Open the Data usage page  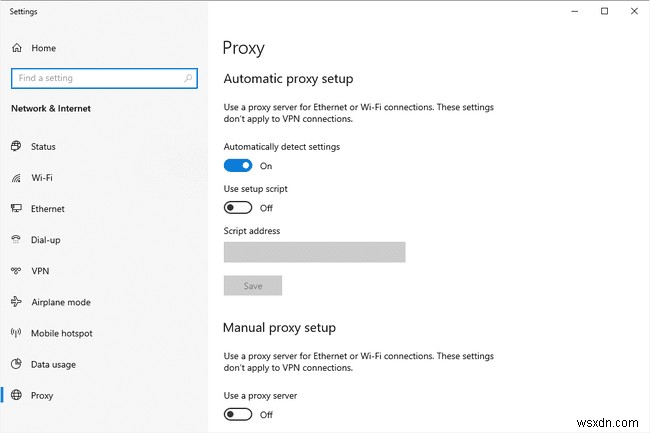pyautogui.click(x=53, y=364)
